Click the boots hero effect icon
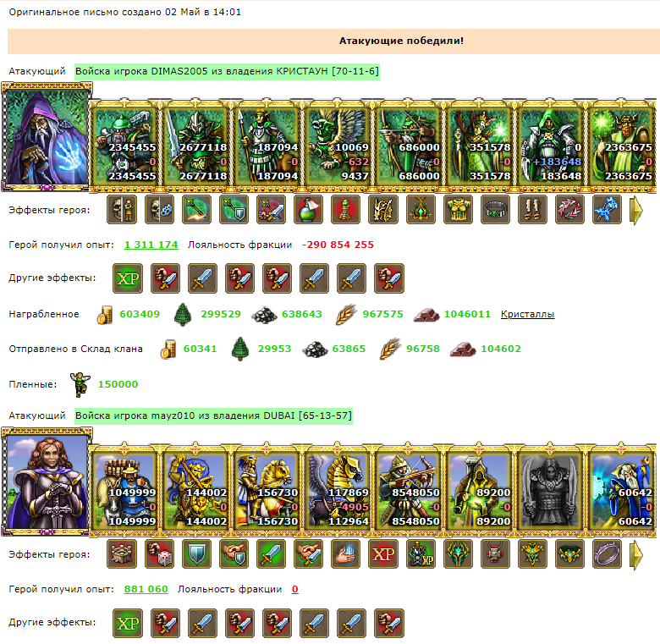 pyautogui.click(x=532, y=210)
